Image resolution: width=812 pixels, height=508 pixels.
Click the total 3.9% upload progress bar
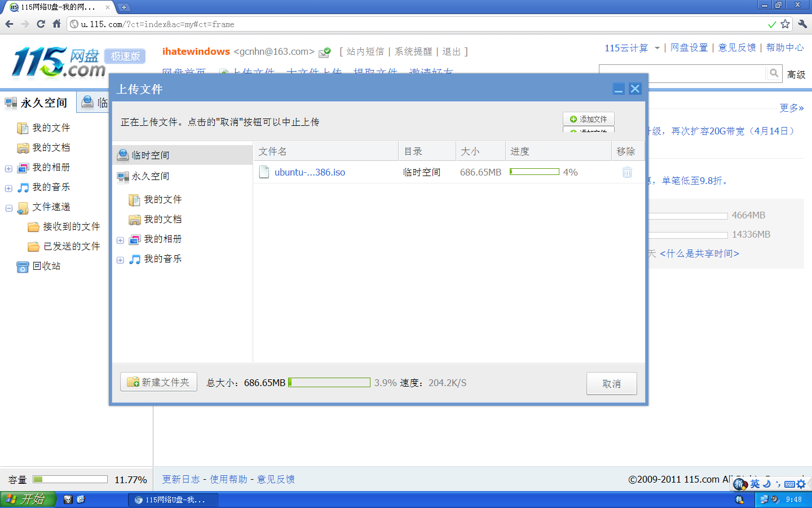pos(329,383)
